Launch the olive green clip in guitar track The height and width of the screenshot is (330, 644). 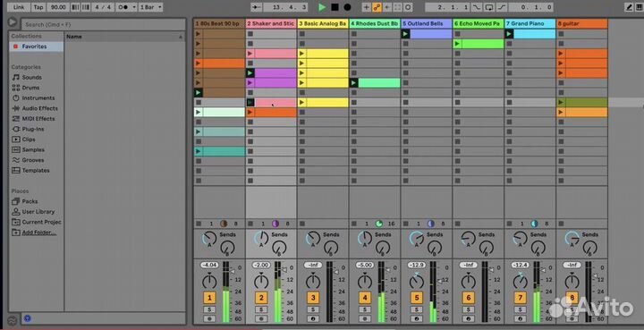(x=561, y=102)
